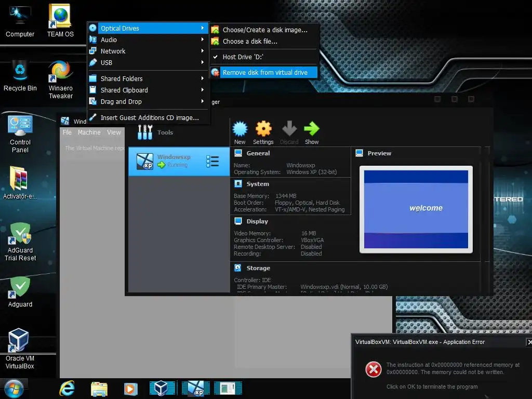Switch to VirtualBox Manager taskbar button

tap(163, 389)
